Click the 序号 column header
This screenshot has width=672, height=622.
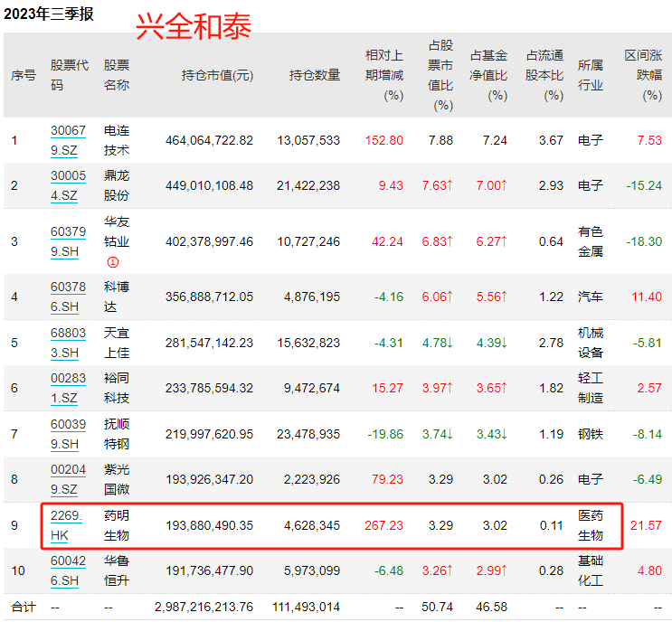tap(24, 75)
